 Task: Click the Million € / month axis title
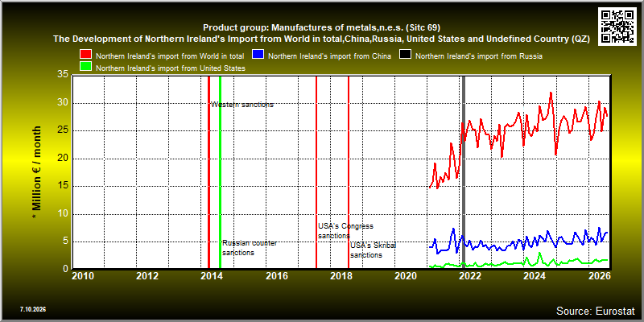(37, 172)
